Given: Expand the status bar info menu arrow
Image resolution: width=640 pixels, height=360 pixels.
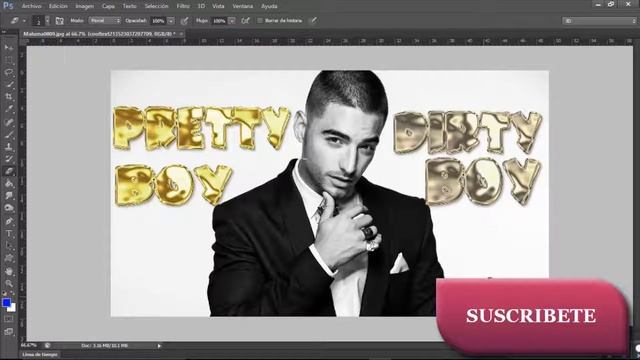Looking at the screenshot, I should (x=159, y=346).
